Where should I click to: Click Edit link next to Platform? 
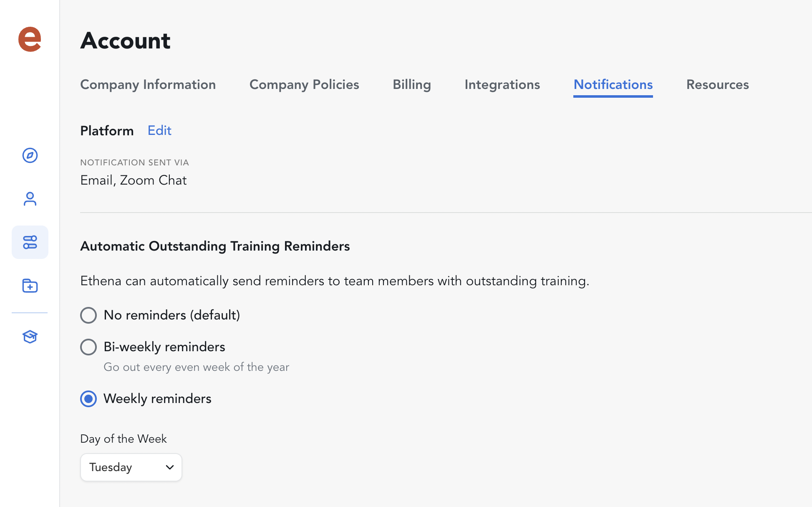pyautogui.click(x=159, y=131)
